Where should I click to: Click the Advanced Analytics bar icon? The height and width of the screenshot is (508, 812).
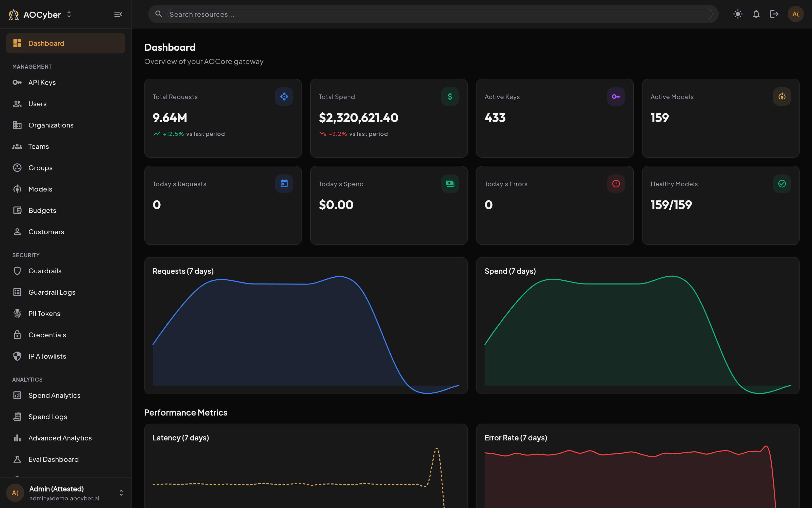pos(17,438)
